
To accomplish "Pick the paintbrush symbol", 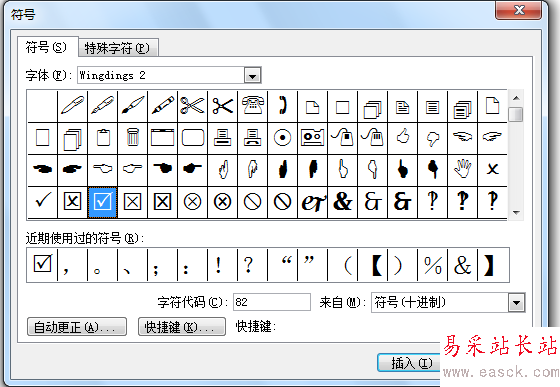I will 132,106.
